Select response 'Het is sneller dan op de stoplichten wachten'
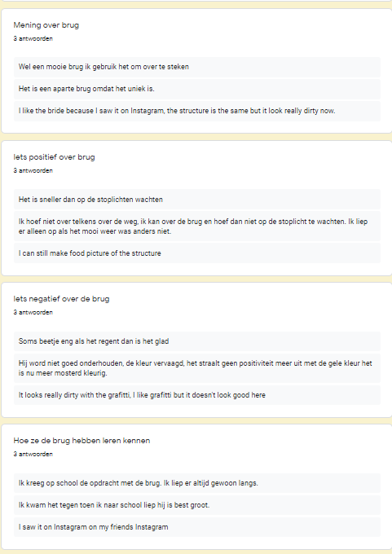This screenshot has height=554, width=392. click(197, 200)
